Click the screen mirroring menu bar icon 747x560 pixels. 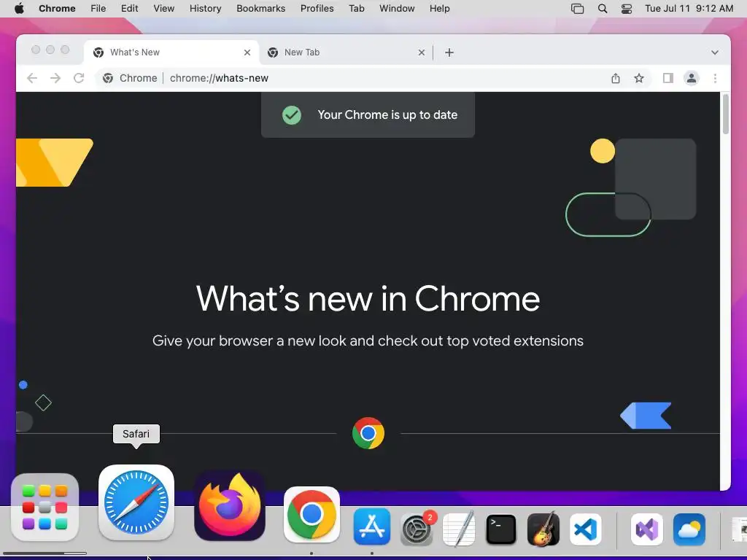click(577, 9)
